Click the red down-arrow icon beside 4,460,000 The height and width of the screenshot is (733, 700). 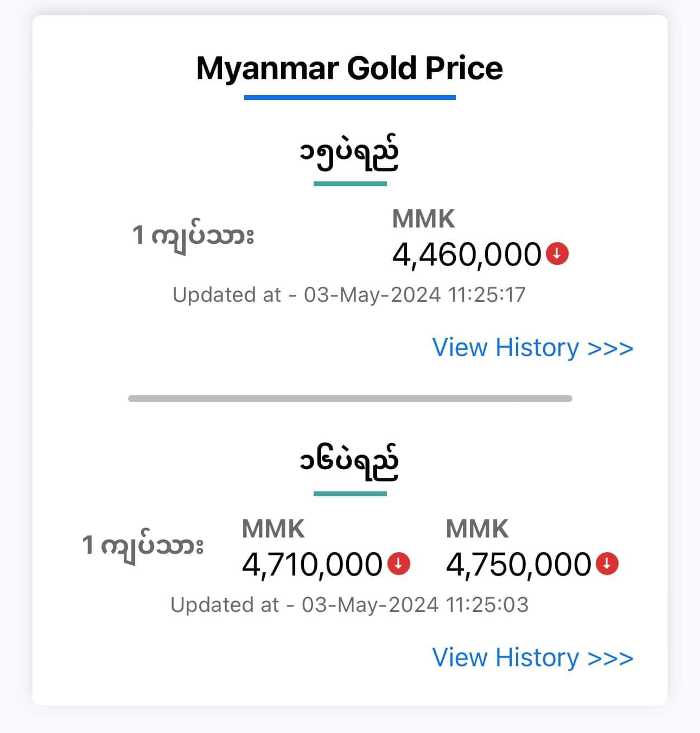tap(557, 254)
